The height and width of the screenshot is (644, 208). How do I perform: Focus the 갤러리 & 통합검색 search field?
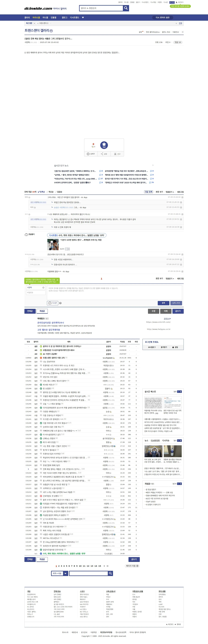[x=101, y=8]
